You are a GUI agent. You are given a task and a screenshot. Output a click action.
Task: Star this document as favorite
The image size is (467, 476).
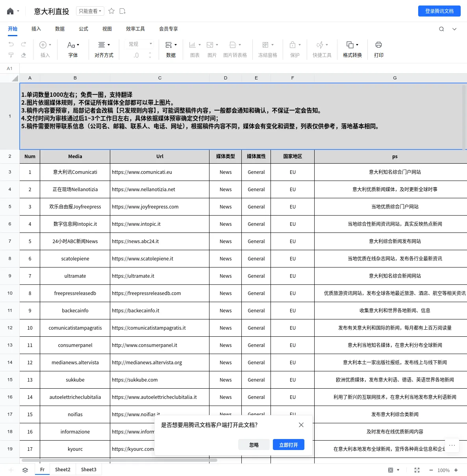pos(111,11)
